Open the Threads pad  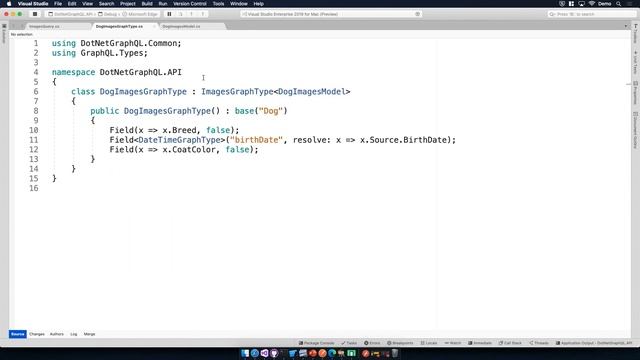(539, 343)
